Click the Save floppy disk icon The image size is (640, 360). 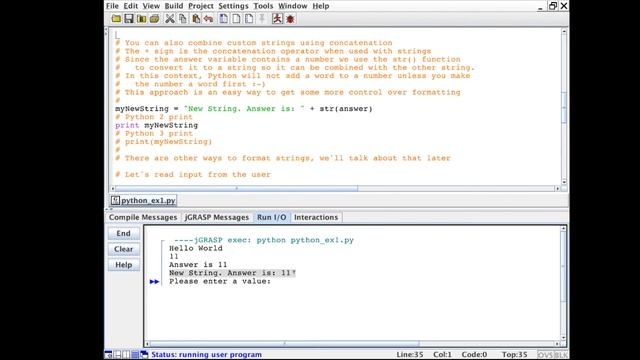click(x=129, y=19)
